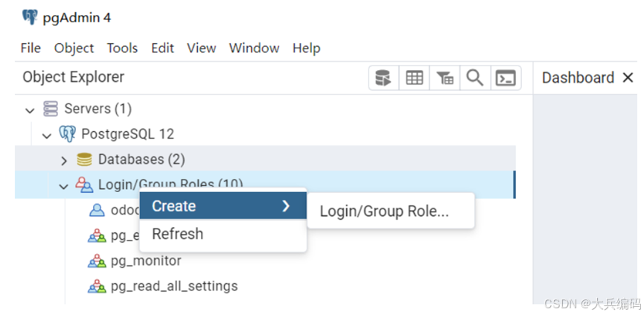Click the Search Objects magnifier icon
644x315 pixels.
tap(475, 77)
